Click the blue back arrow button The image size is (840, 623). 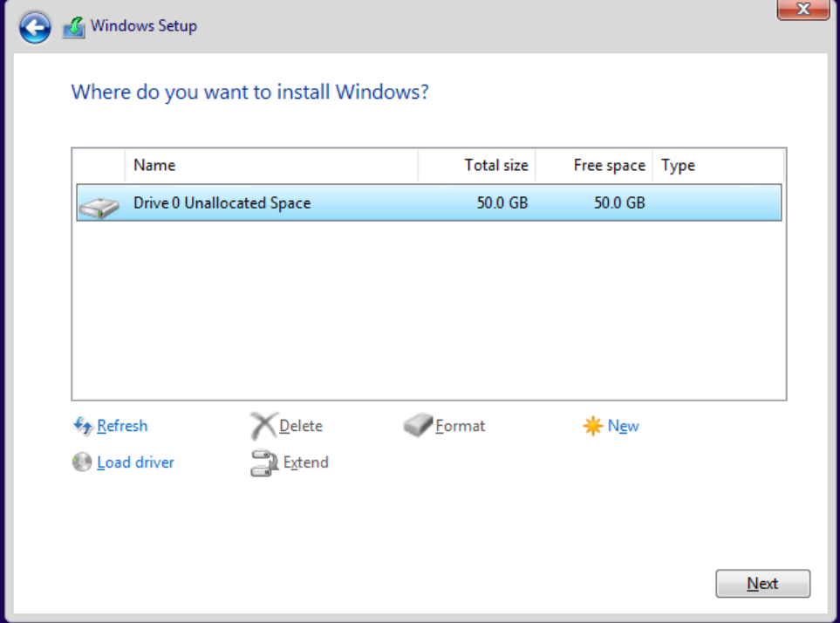coord(35,29)
